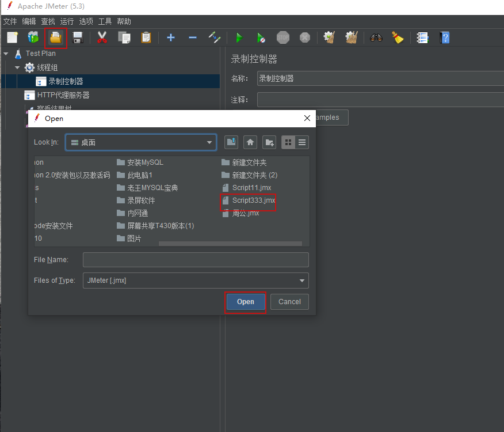The width and height of the screenshot is (504, 432).
Task: Click the 注释 comment input field
Action: pos(380,100)
